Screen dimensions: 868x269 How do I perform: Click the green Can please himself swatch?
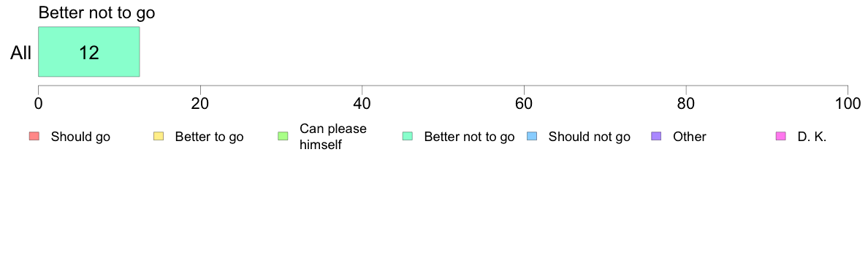(x=283, y=137)
